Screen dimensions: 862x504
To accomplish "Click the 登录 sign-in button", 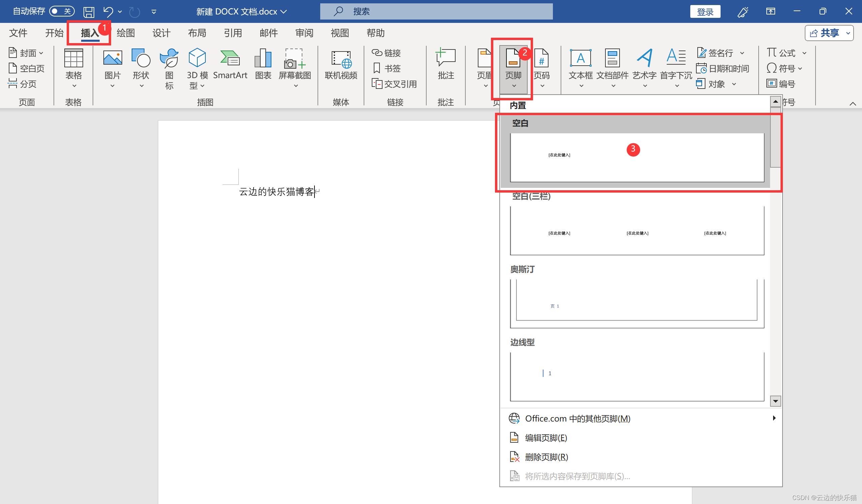I will click(705, 12).
